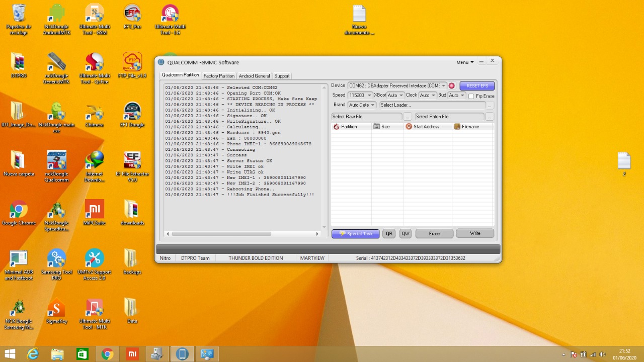Click the Partition column flame icon
The width and height of the screenshot is (644, 362).
pyautogui.click(x=336, y=127)
